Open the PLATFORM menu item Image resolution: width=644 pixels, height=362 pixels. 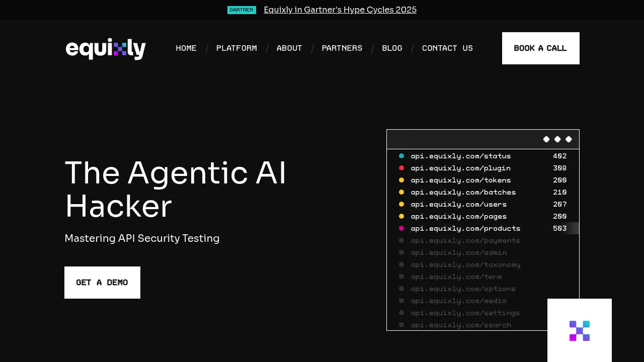pyautogui.click(x=236, y=48)
